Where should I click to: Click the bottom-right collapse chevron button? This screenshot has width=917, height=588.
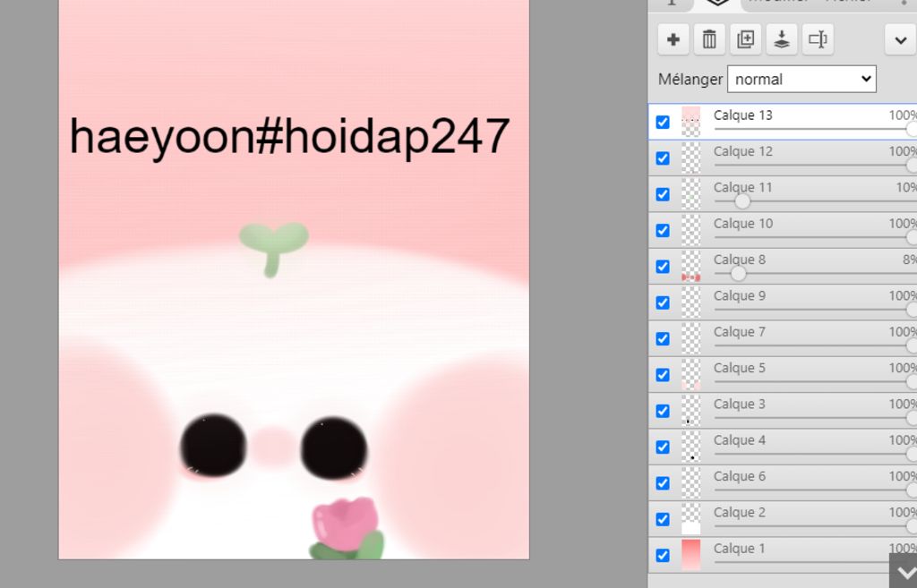(904, 572)
